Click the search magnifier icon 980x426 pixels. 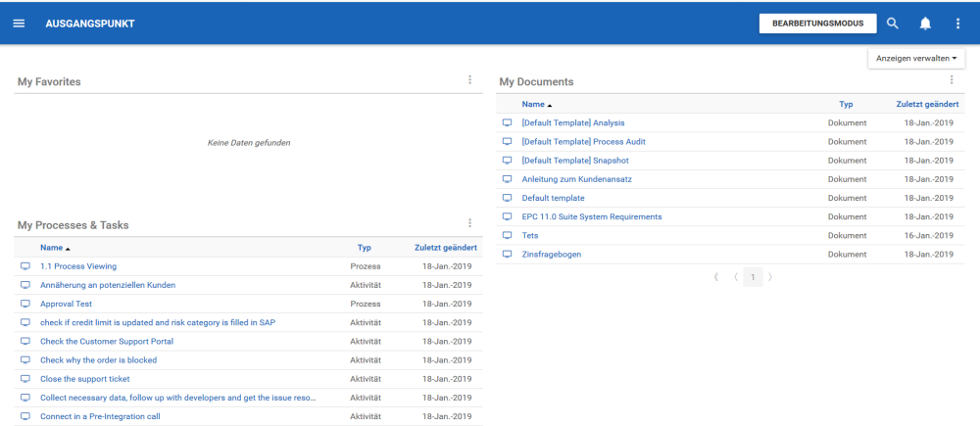[892, 24]
